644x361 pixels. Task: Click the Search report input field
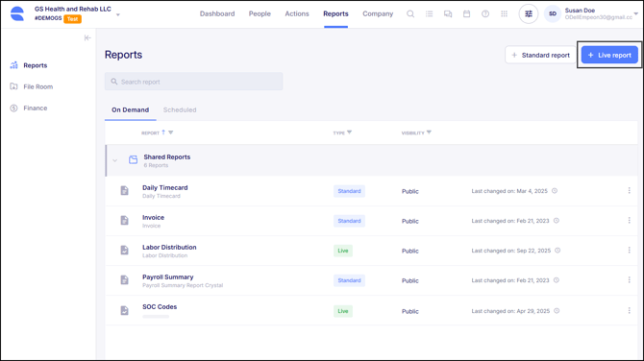(x=193, y=82)
